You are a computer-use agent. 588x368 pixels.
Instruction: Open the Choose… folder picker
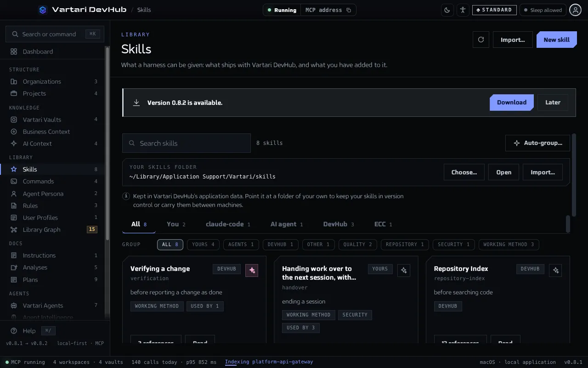pos(464,172)
